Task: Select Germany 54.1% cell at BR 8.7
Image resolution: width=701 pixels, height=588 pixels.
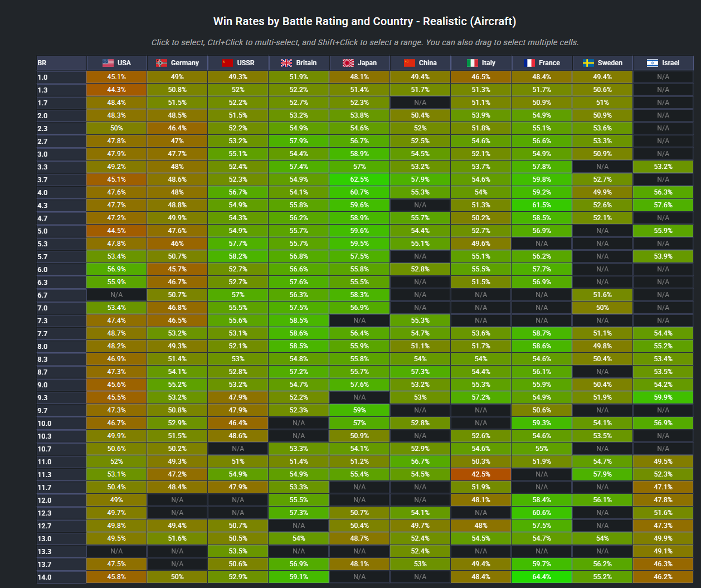Action: point(177,372)
